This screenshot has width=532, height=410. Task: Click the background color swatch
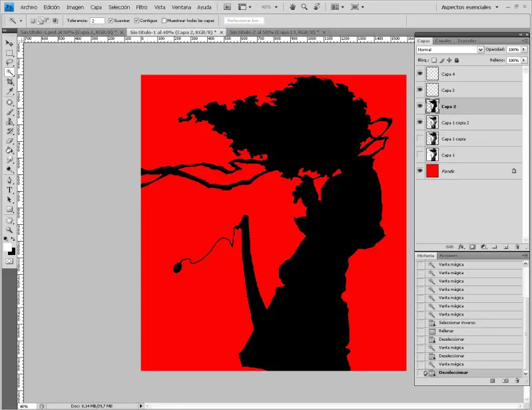click(x=12, y=252)
